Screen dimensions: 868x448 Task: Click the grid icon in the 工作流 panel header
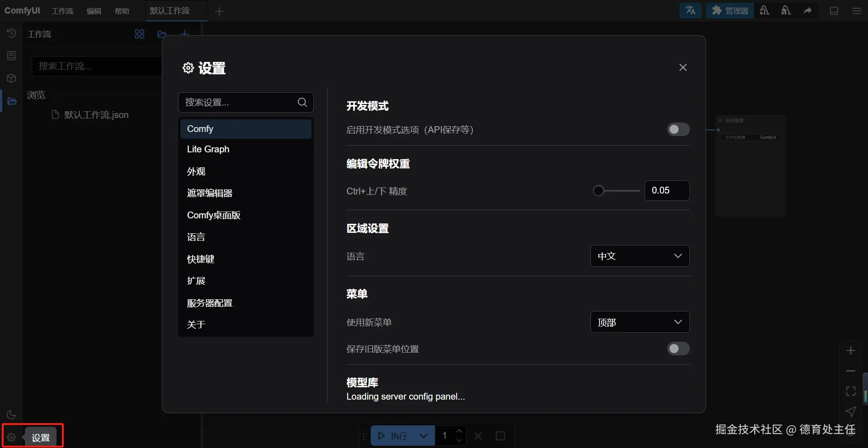pyautogui.click(x=140, y=34)
